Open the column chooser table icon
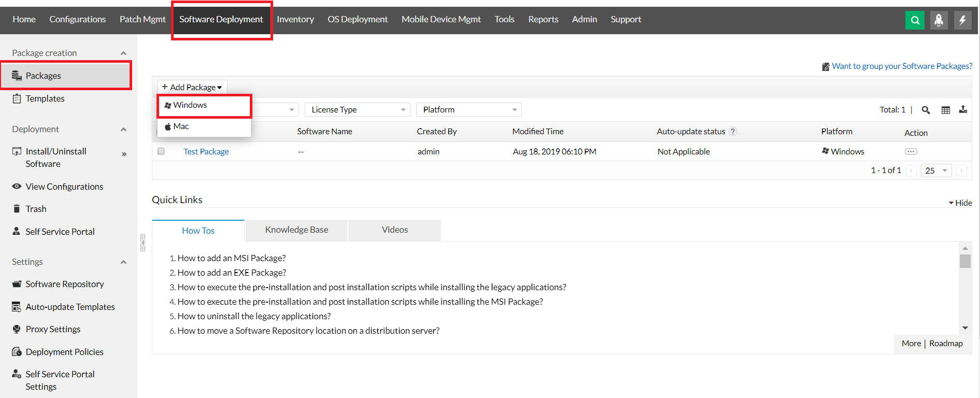This screenshot has height=398, width=980. click(x=945, y=110)
